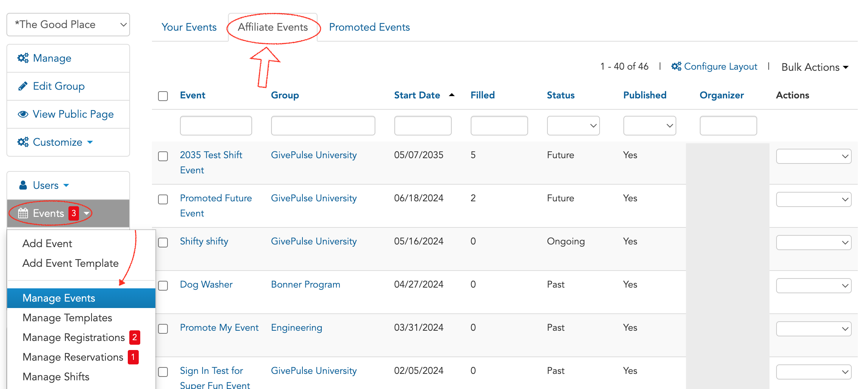Image resolution: width=868 pixels, height=389 pixels.
Task: Click the Manage Registrations count badge
Action: (135, 337)
